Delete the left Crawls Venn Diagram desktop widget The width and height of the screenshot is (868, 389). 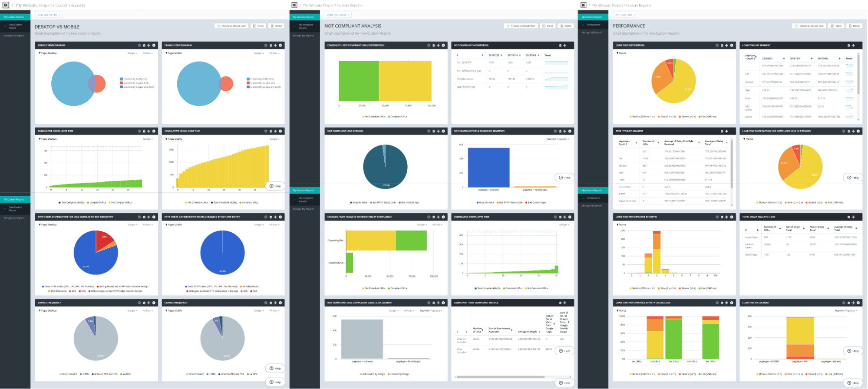(144, 45)
